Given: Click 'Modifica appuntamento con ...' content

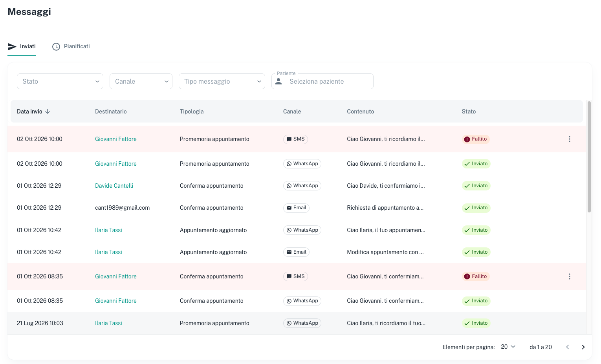Looking at the screenshot, I should coord(385,252).
